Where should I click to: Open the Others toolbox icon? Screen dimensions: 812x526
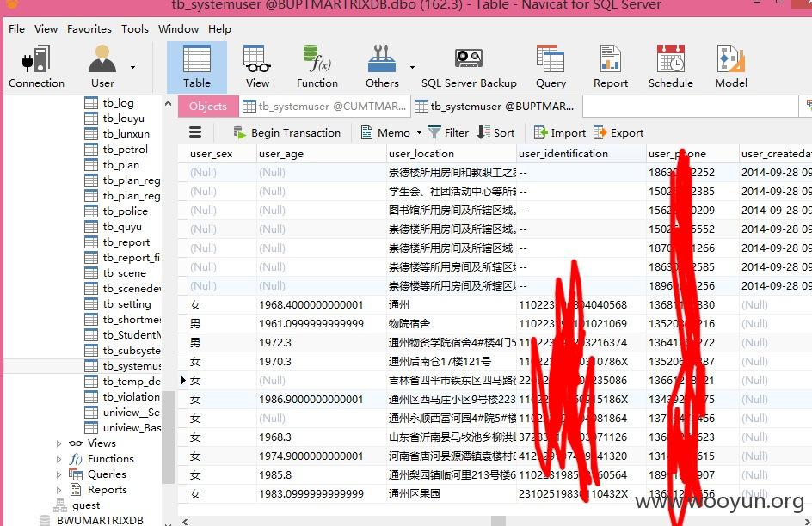point(382,67)
